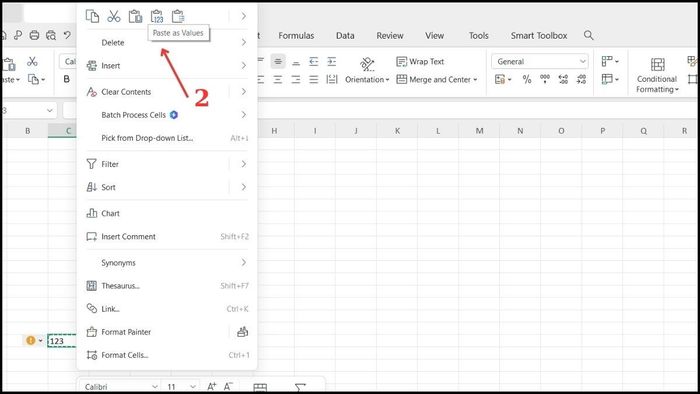Click Increase Indent icon

(x=332, y=62)
